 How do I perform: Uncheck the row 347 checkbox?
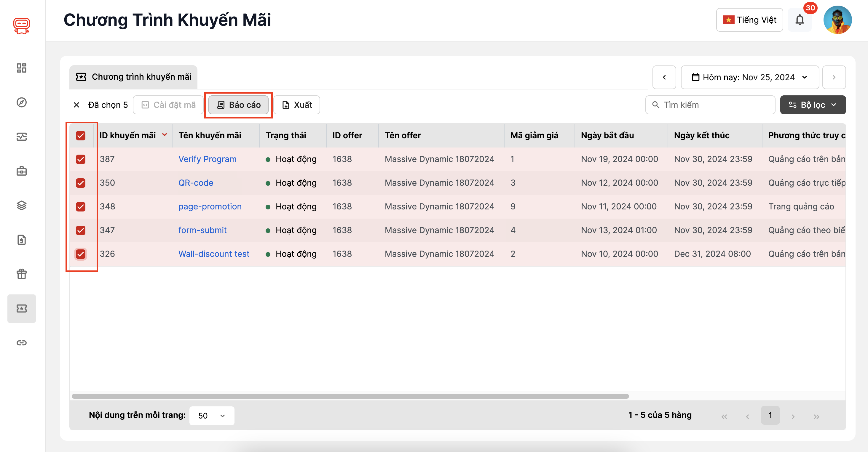[81, 230]
